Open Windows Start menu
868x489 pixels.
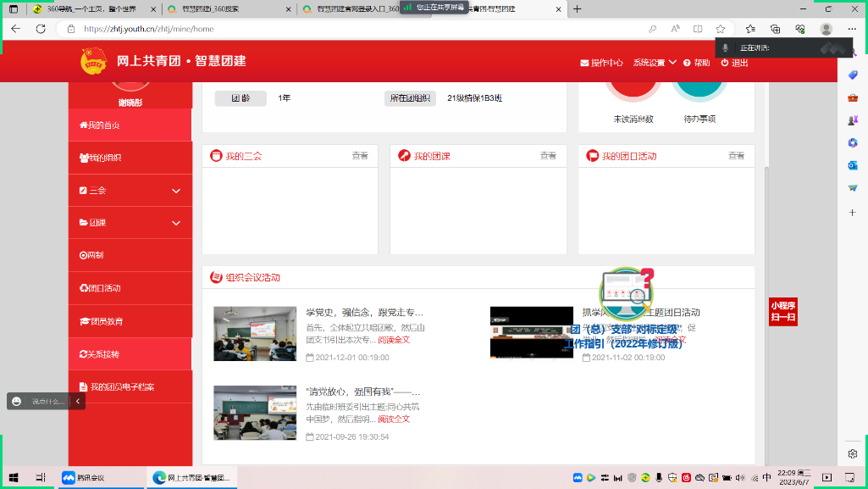point(13,478)
